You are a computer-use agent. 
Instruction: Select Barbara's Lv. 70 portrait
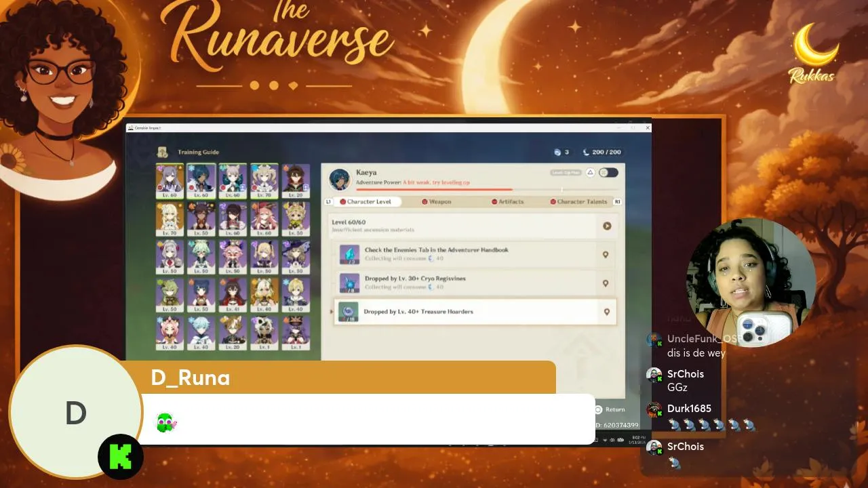click(264, 182)
